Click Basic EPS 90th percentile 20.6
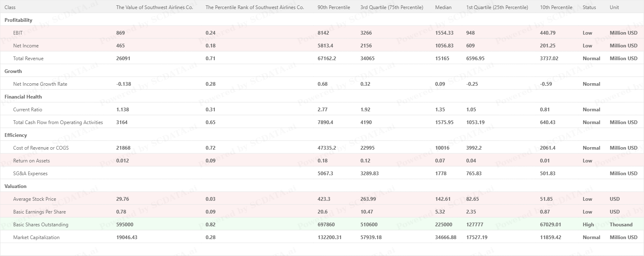This screenshot has height=256, width=644. click(323, 212)
